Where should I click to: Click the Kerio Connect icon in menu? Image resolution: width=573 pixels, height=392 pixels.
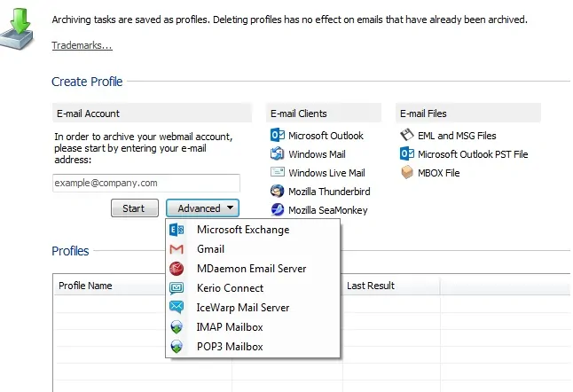pos(177,288)
